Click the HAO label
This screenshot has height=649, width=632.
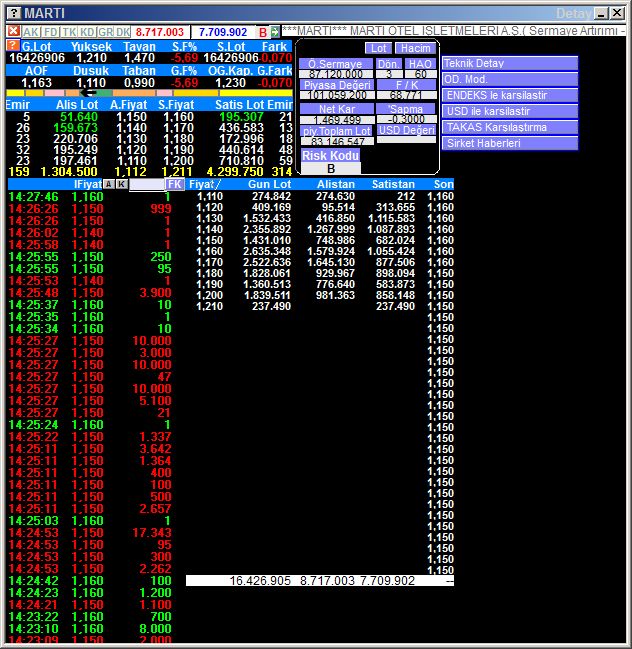pyautogui.click(x=420, y=64)
